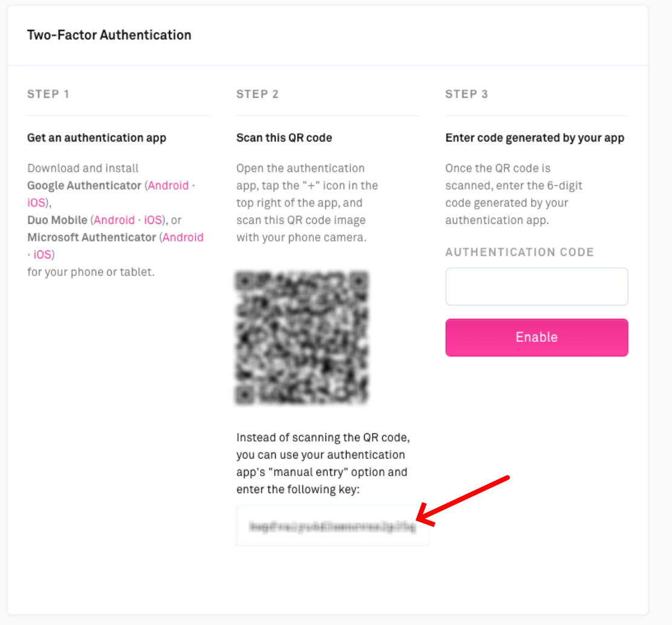Click the "Scan this QR code" subheading
Screen dimensions: 672x625
[284, 138]
